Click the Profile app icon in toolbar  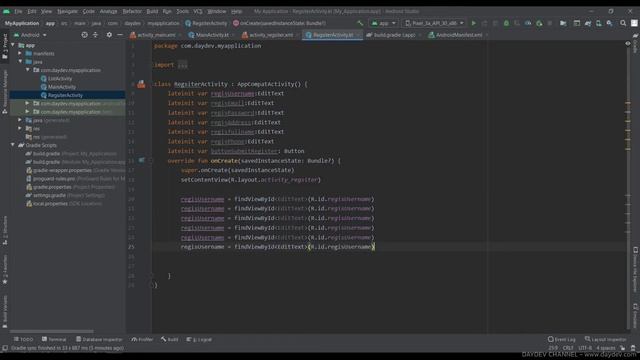click(528, 23)
